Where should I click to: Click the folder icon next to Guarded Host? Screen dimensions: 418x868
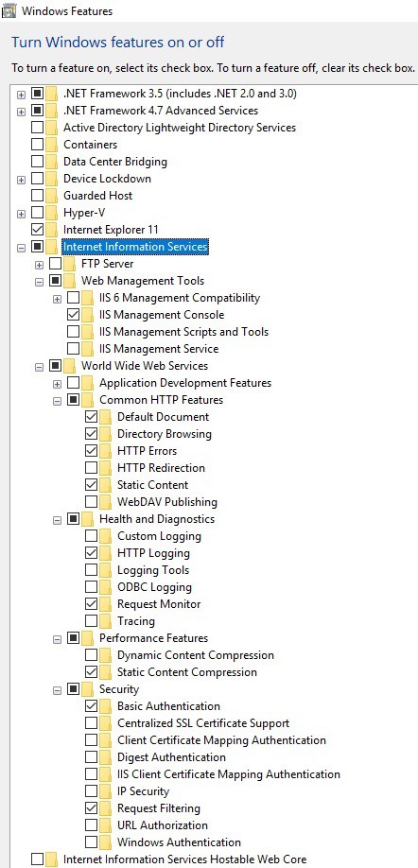coord(51,196)
